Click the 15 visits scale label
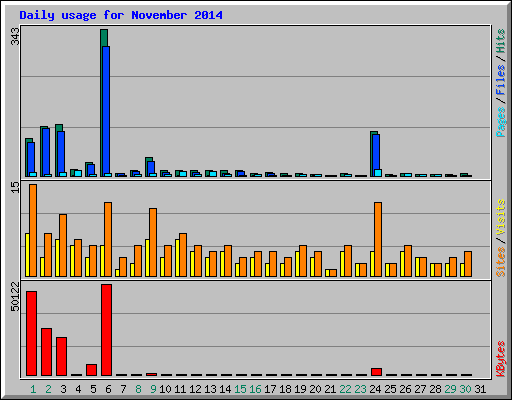The image size is (512, 400). pyautogui.click(x=15, y=187)
